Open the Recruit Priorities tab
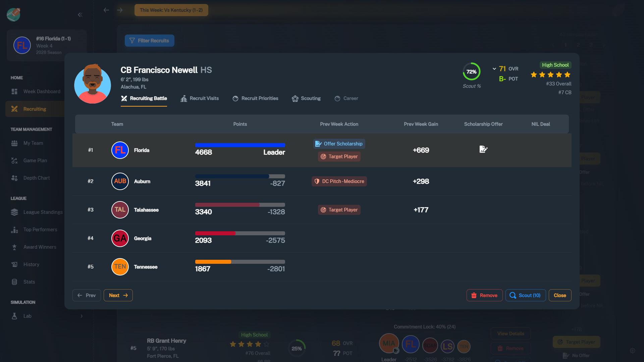The width and height of the screenshot is (644, 362). (x=255, y=99)
